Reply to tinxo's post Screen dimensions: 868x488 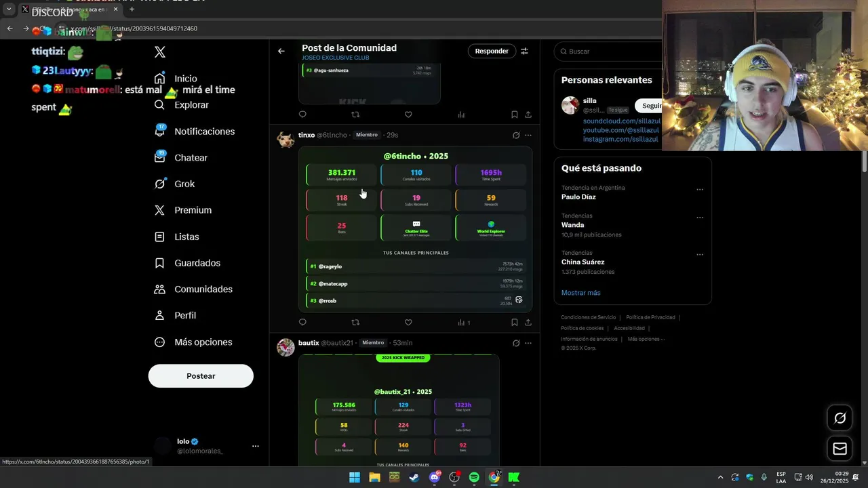pyautogui.click(x=302, y=323)
